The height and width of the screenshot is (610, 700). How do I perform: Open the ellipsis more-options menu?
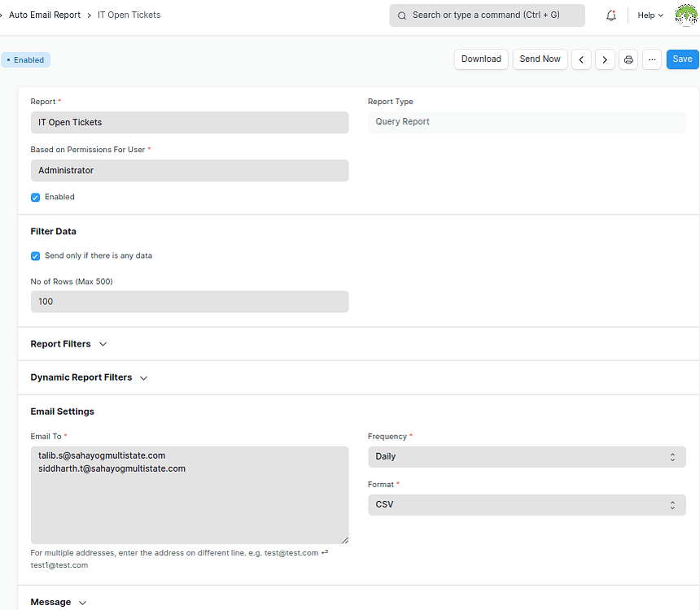(651, 59)
